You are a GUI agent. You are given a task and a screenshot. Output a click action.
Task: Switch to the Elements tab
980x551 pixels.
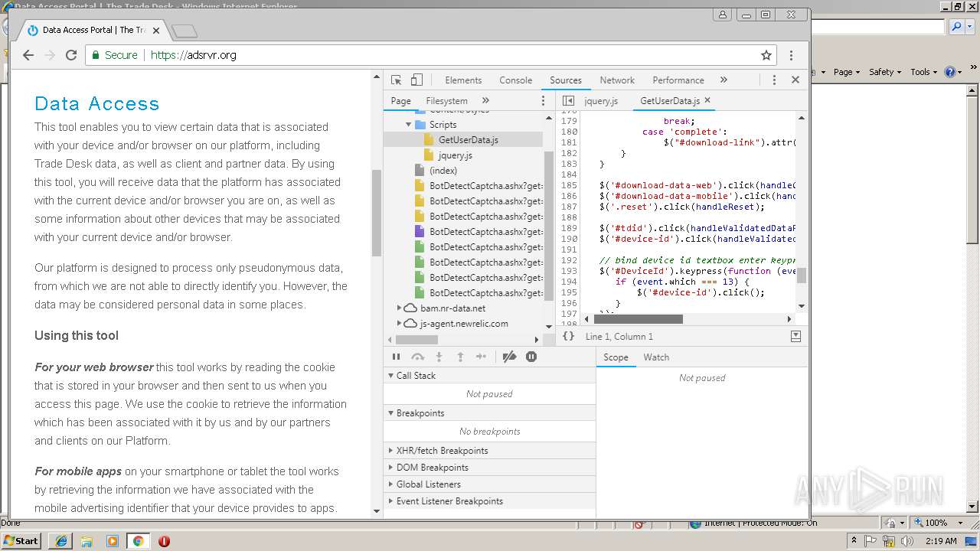point(463,80)
